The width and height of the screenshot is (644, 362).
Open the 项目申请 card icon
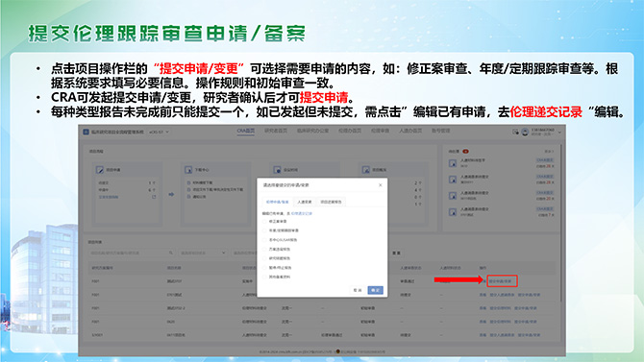coord(100,170)
